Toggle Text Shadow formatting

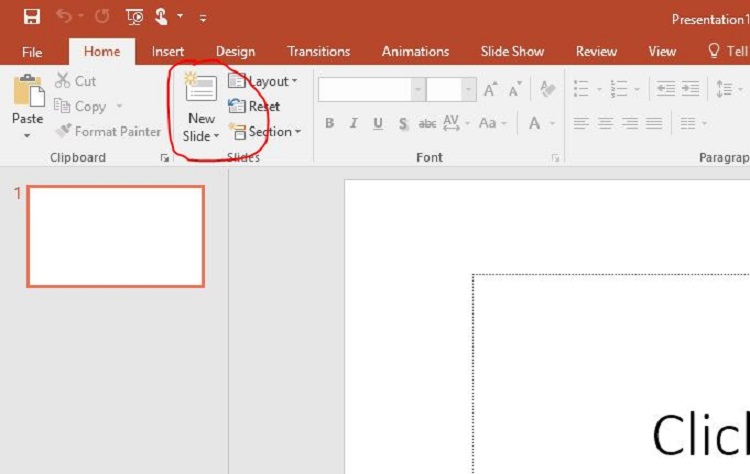403,124
